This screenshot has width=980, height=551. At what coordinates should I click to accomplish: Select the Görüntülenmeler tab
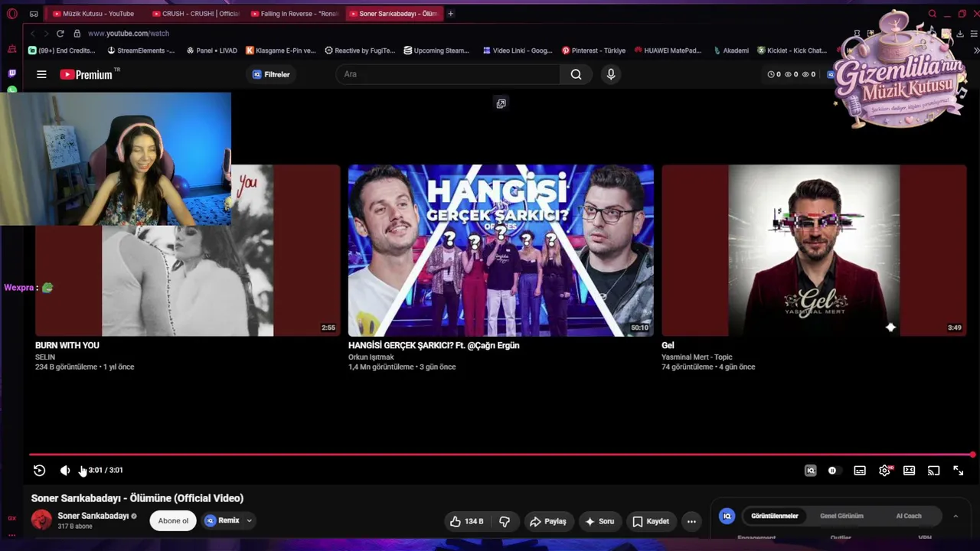[774, 516]
